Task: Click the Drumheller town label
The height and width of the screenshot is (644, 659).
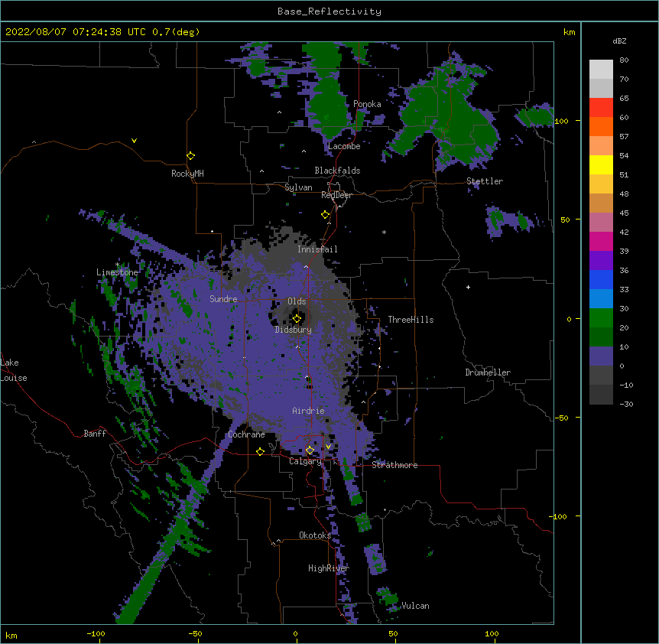Action: (488, 372)
